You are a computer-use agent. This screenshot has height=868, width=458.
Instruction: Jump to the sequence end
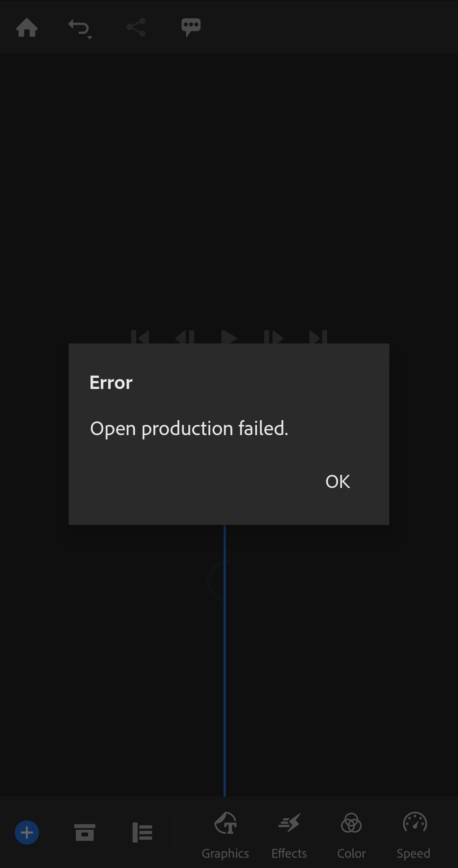318,337
